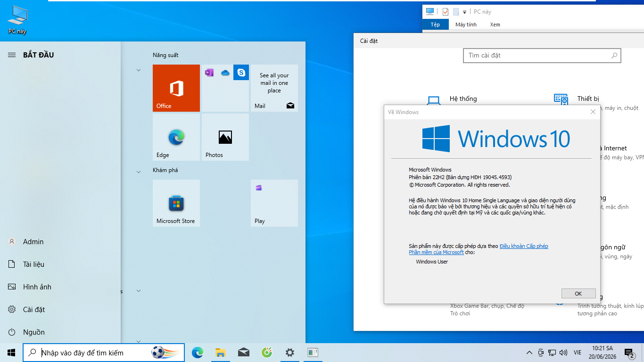Switch to the Xem ribbon tab
The width and height of the screenshot is (644, 362).
(495, 25)
